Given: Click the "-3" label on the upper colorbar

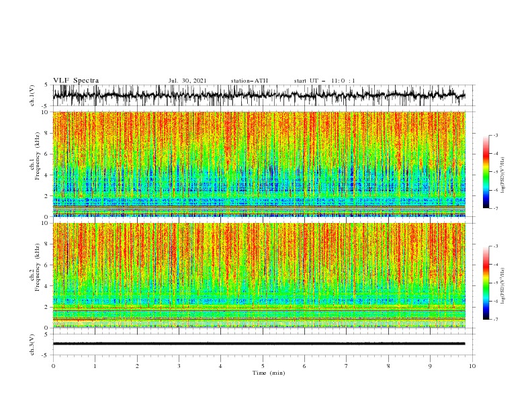Looking at the screenshot, I should click(495, 135).
